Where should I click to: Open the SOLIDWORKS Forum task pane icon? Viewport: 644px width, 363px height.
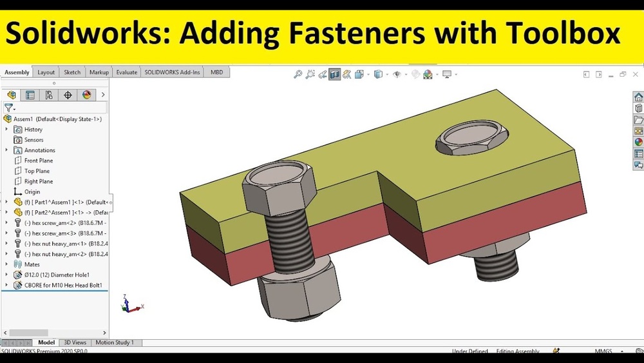click(x=638, y=165)
